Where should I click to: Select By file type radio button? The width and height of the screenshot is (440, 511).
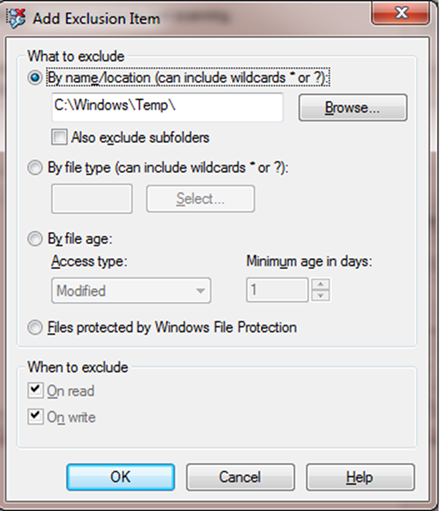[x=35, y=168]
